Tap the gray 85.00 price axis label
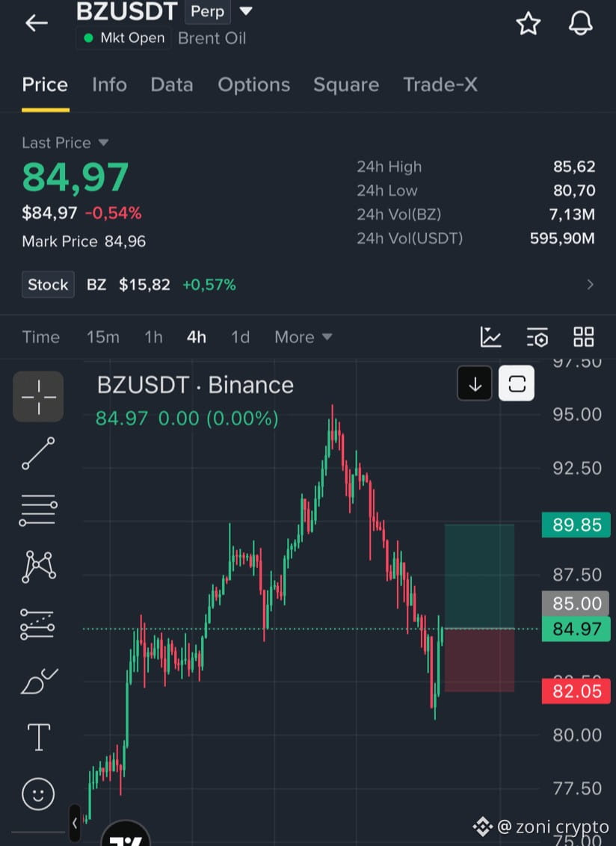The height and width of the screenshot is (846, 616). click(x=576, y=603)
